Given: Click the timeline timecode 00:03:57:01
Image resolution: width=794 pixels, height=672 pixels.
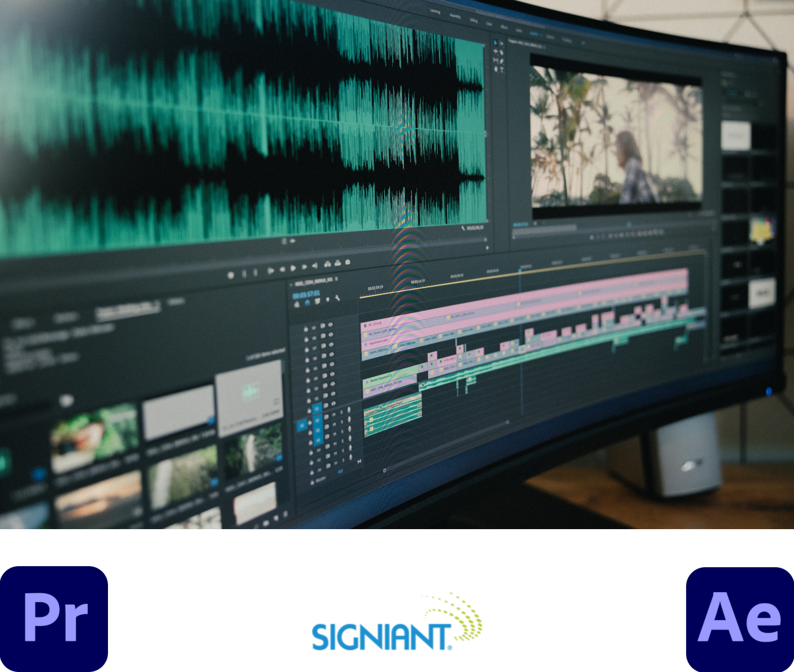Looking at the screenshot, I should click(306, 295).
